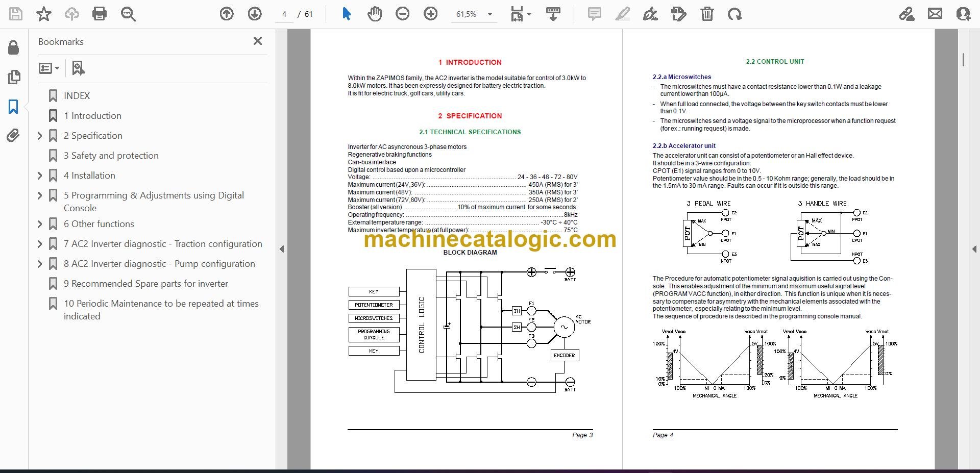Open the Sign document pen tool

click(x=650, y=14)
